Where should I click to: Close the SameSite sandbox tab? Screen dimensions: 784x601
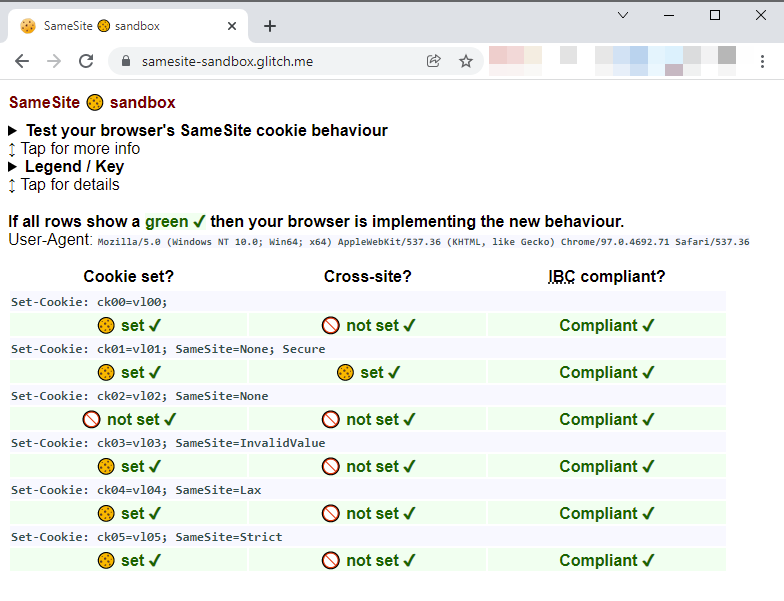pos(232,26)
